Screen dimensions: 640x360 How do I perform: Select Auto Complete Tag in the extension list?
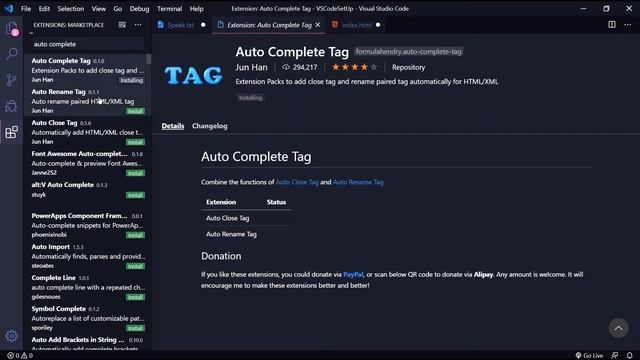pyautogui.click(x=87, y=70)
